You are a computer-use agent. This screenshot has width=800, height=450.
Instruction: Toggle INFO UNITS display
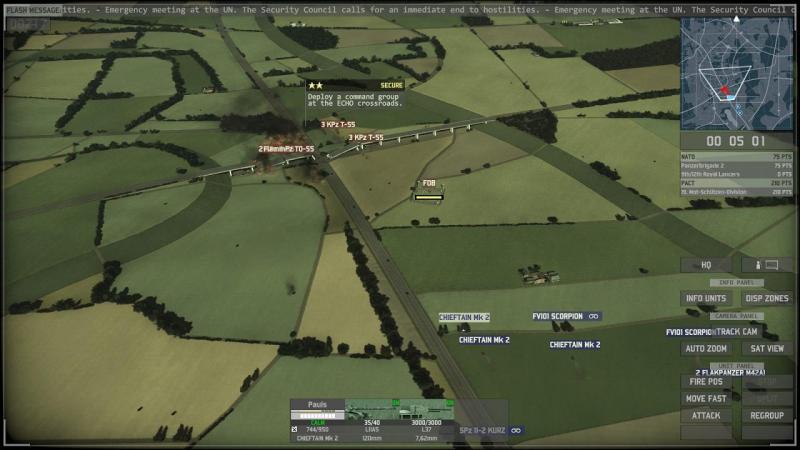[x=706, y=298]
